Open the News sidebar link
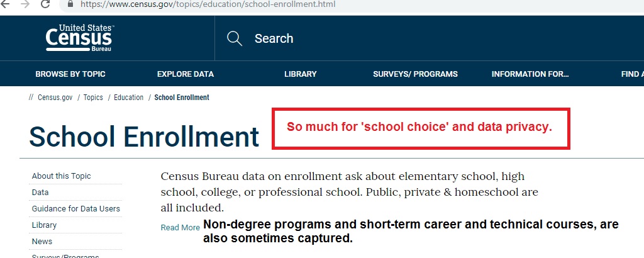The height and width of the screenshot is (258, 644). point(42,242)
